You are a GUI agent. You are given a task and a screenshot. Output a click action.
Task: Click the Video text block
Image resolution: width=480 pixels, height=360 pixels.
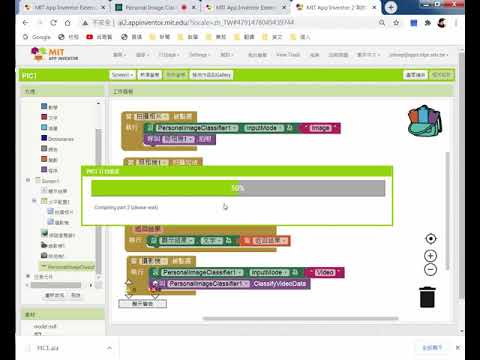[x=325, y=273]
